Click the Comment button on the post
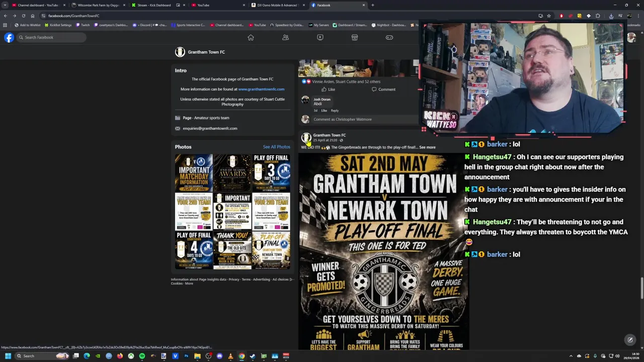 coord(383,89)
